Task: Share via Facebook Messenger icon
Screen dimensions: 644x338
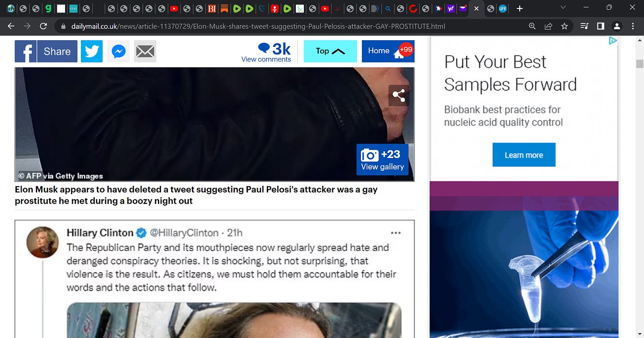Action: point(119,51)
